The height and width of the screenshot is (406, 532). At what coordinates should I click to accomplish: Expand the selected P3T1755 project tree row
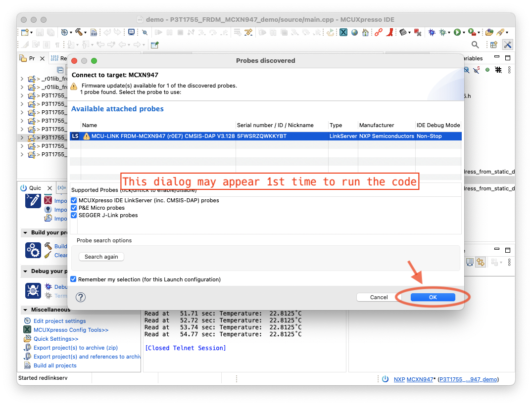(22, 137)
